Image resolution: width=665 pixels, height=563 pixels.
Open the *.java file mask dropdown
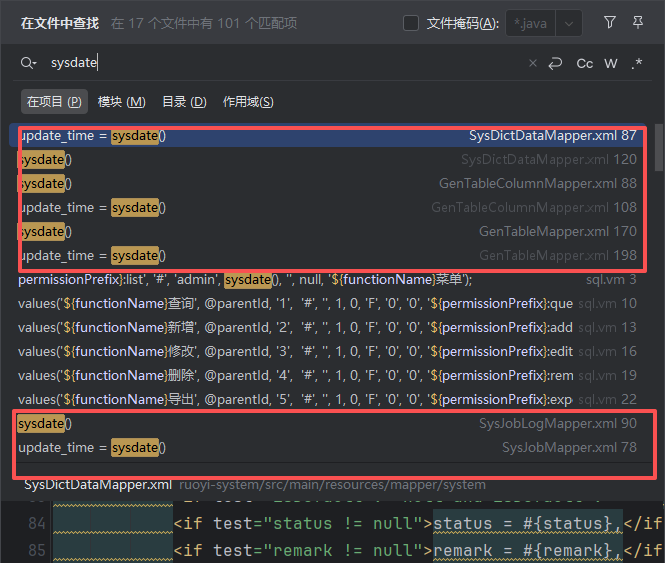pyautogui.click(x=569, y=23)
